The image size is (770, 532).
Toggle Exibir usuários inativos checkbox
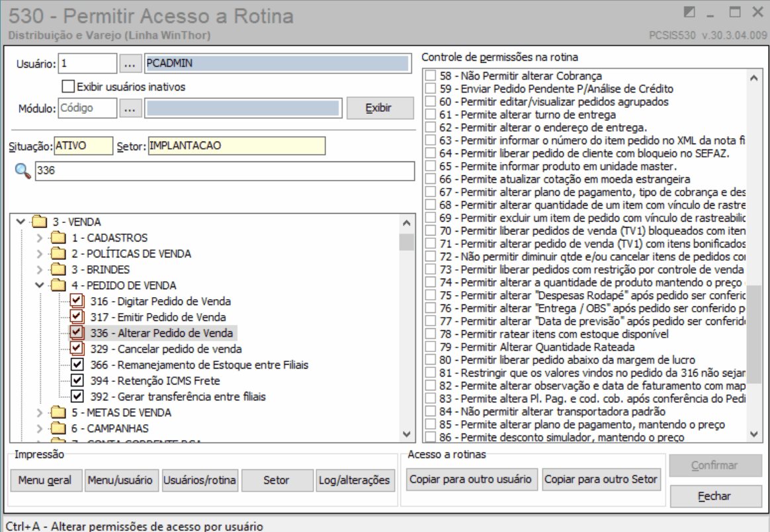pos(68,87)
